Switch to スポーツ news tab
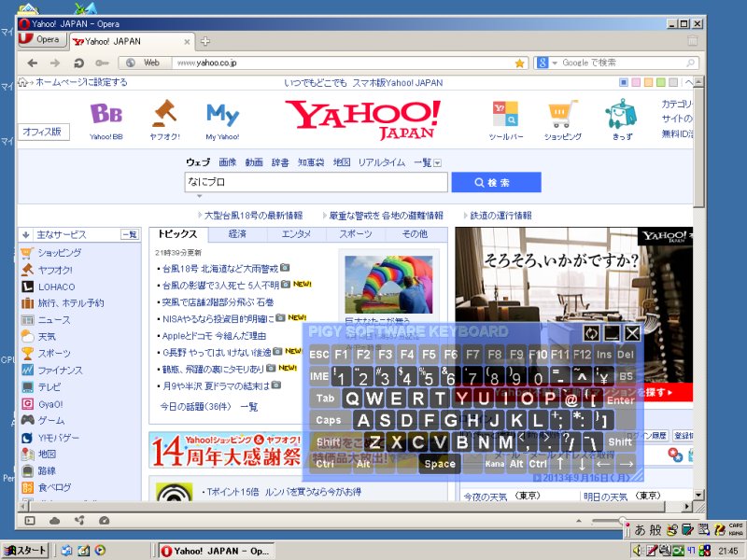 [x=356, y=234]
